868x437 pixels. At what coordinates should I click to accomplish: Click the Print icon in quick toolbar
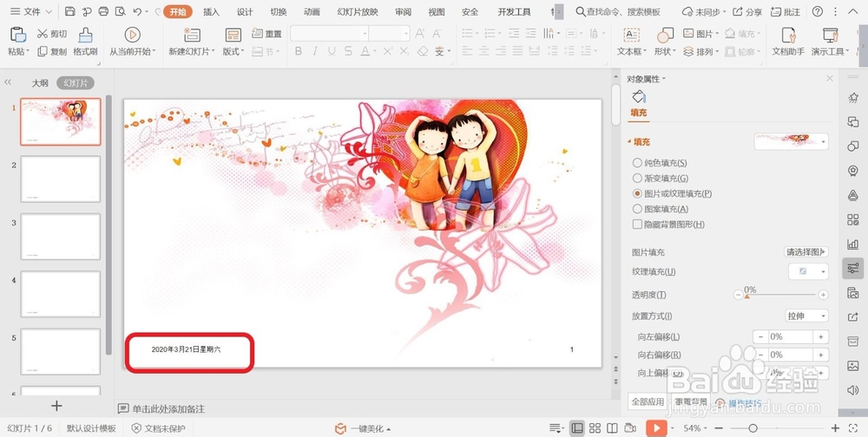coord(103,11)
